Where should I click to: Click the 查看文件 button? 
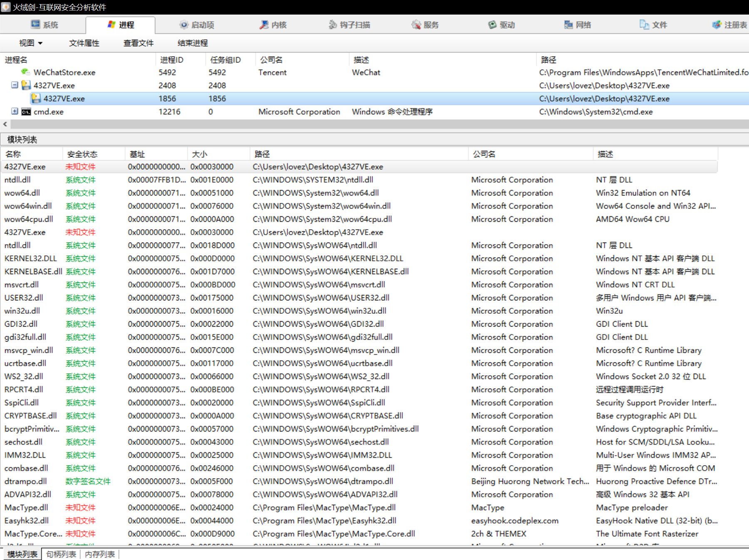point(139,43)
